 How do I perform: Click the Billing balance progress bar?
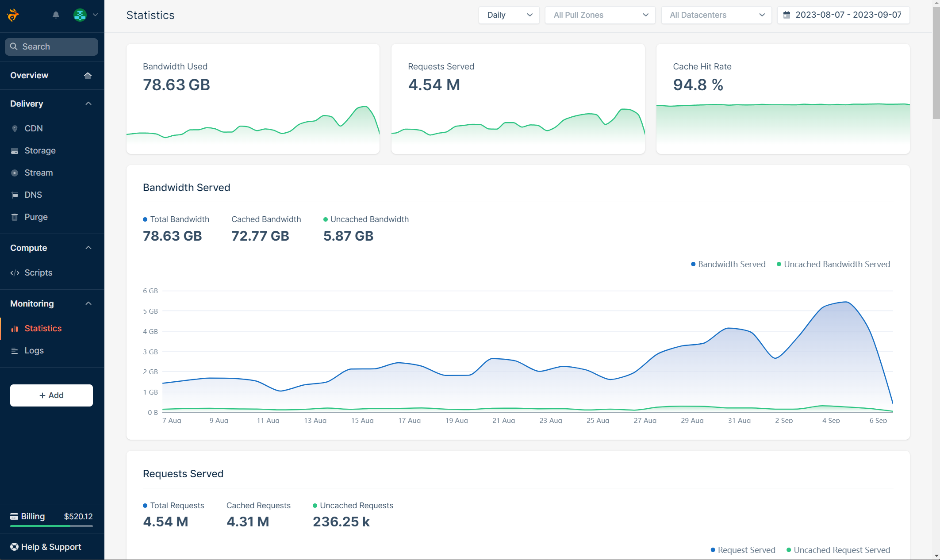click(51, 526)
